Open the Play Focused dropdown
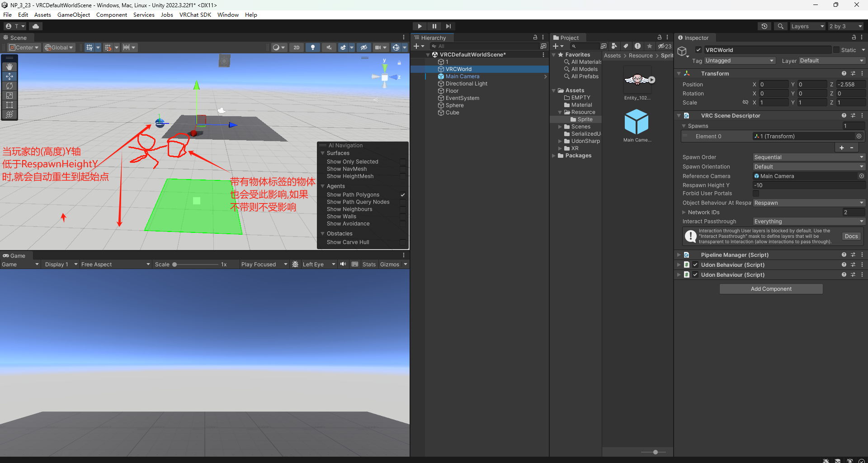 (264, 265)
